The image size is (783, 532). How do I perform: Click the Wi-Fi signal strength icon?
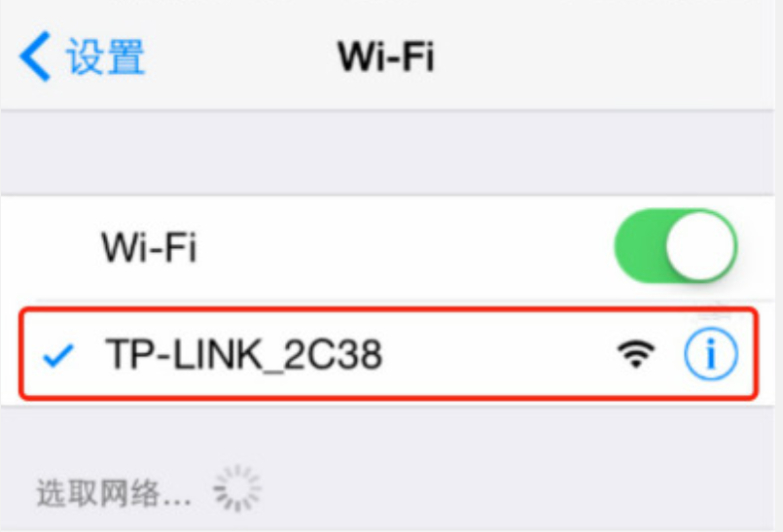[636, 354]
